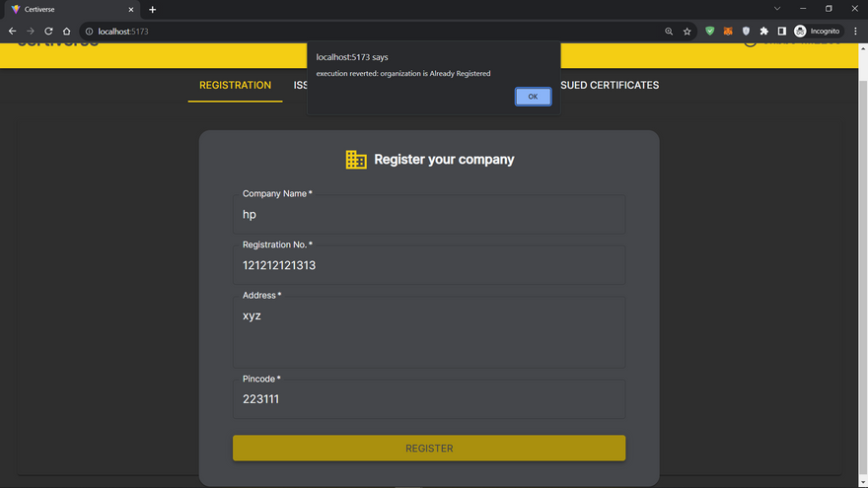The height and width of the screenshot is (488, 868).
Task: Click the zoom magnifier icon in address bar
Action: pos(669,32)
